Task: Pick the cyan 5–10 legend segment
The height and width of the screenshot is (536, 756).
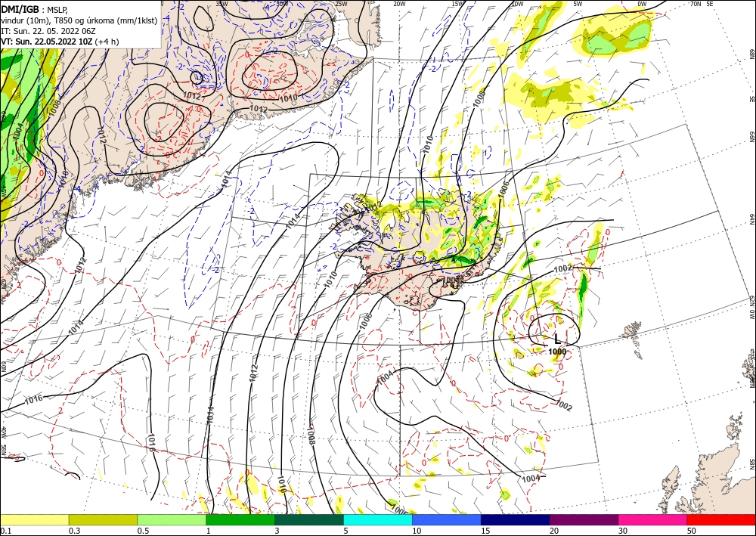Action: 378,519
